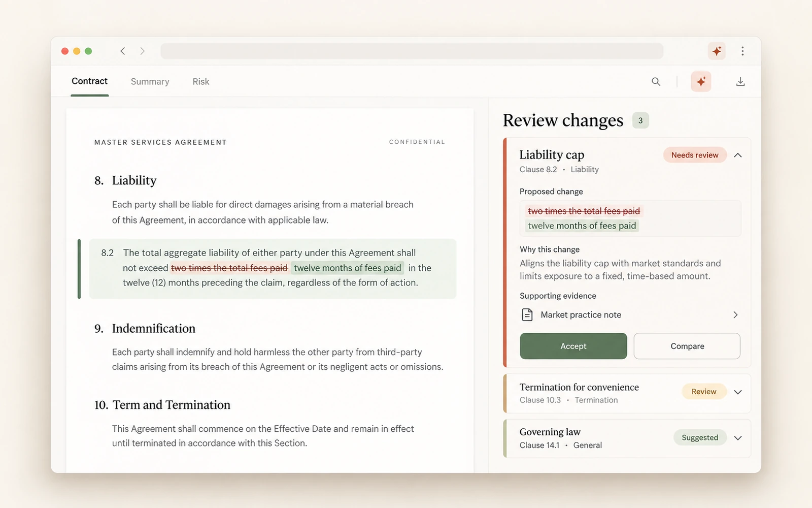Click the changes count badge showing 3
This screenshot has height=508, width=812.
[x=640, y=120]
